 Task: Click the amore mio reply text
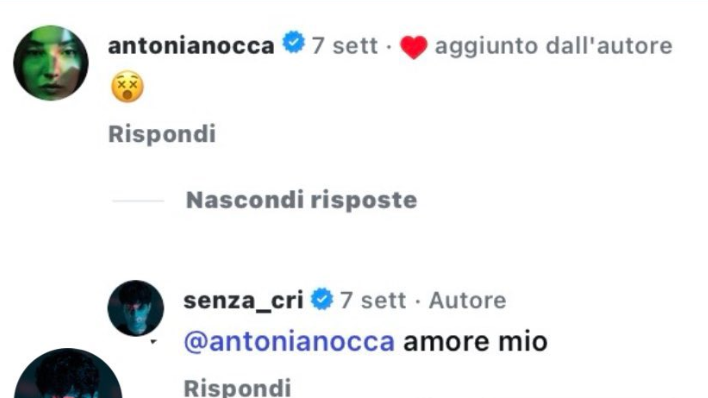click(x=475, y=342)
